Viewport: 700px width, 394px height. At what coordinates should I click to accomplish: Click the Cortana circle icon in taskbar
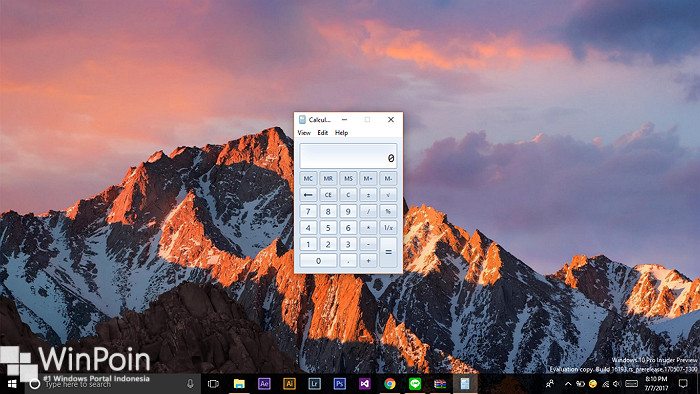(34, 384)
